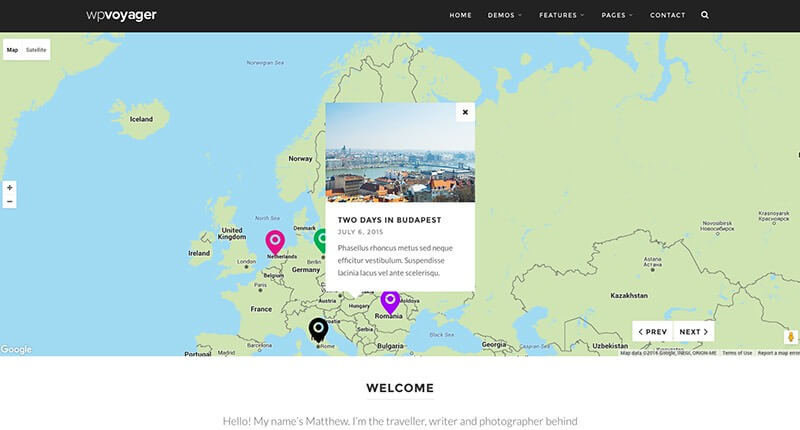The width and height of the screenshot is (800, 430).
Task: Open the Contact menu item
Action: tap(667, 15)
